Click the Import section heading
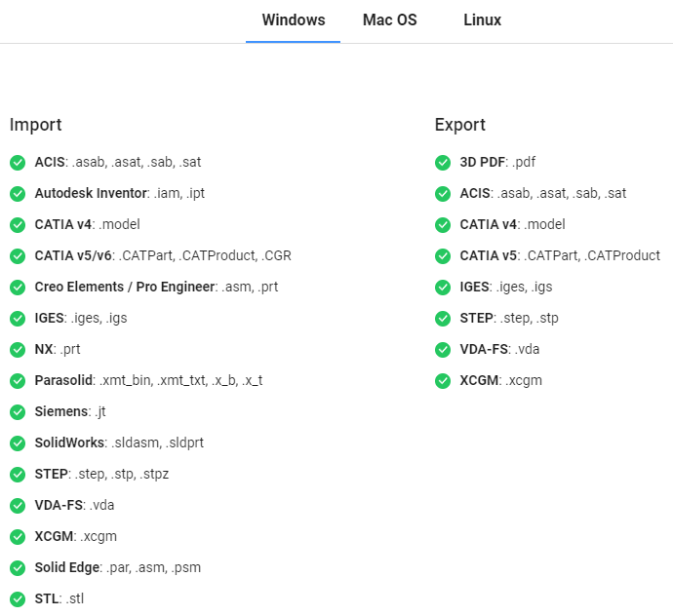 (36, 125)
